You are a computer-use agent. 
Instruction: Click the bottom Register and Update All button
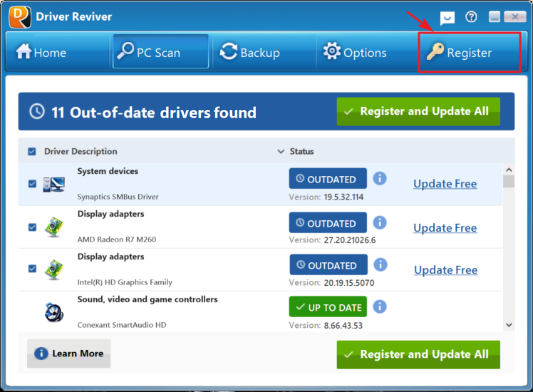click(x=418, y=355)
